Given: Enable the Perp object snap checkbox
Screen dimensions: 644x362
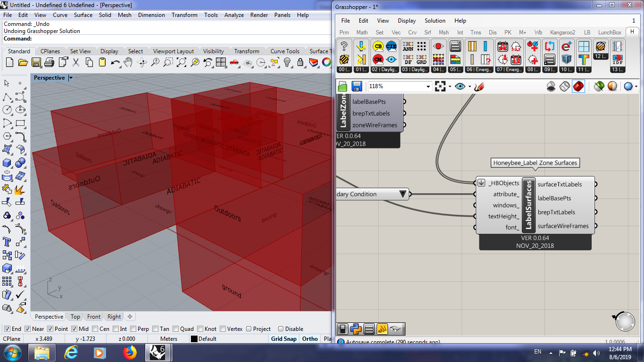Looking at the screenshot, I should 133,329.
